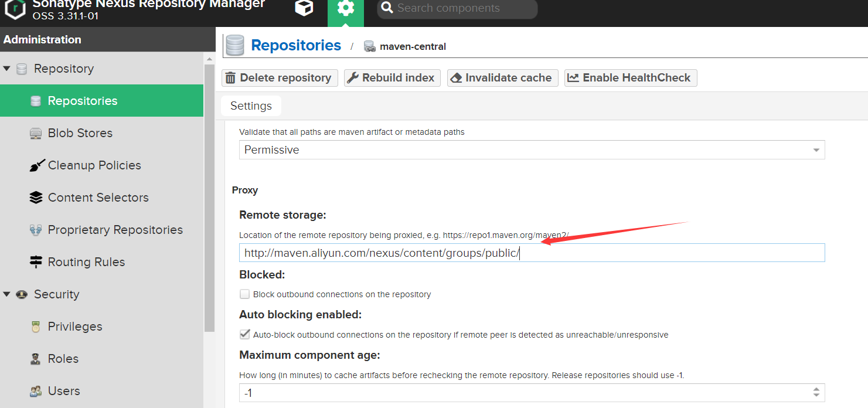This screenshot has width=868, height=408.
Task: Click the Repositories sidebar icon
Action: (x=36, y=101)
